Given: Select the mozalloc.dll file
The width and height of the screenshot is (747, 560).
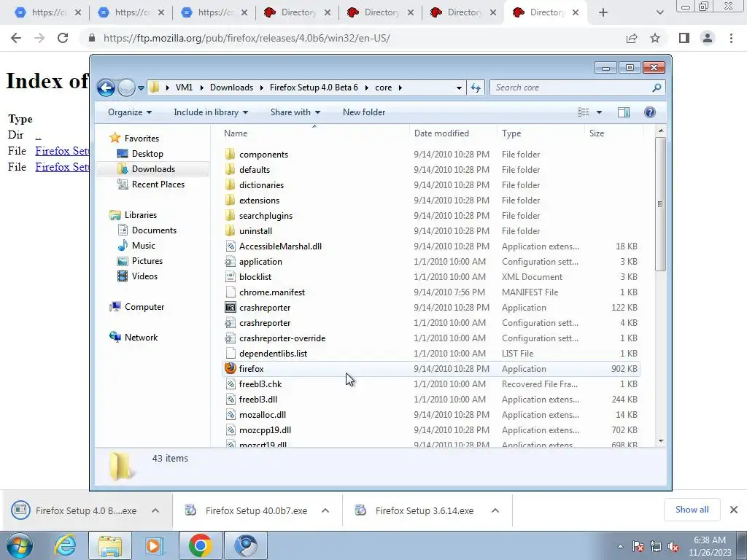Looking at the screenshot, I should (x=263, y=415).
